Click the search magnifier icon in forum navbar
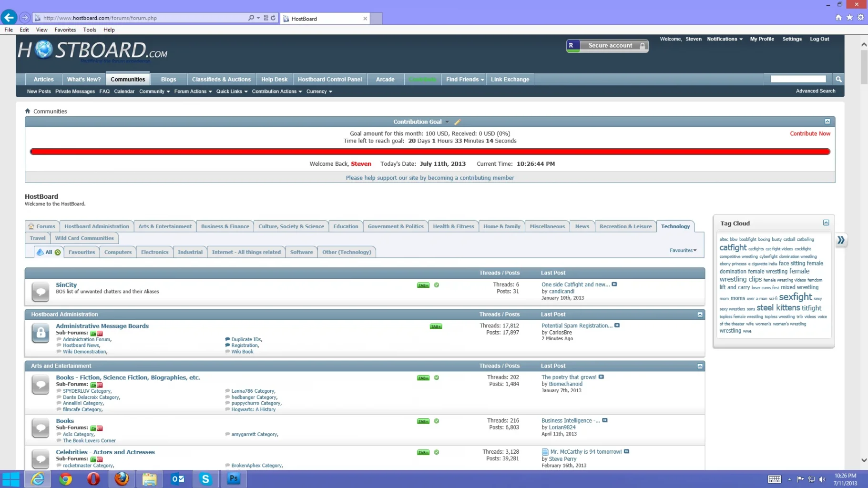868x488 pixels. point(838,79)
